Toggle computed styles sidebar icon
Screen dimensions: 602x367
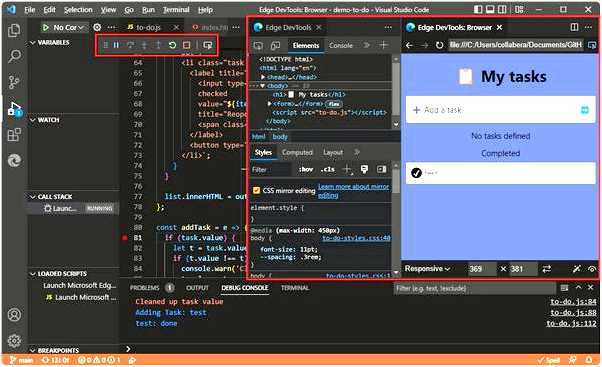pos(381,169)
